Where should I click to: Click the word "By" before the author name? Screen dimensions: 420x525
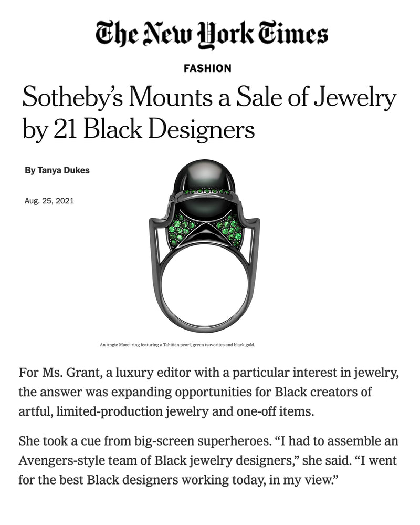[29, 170]
